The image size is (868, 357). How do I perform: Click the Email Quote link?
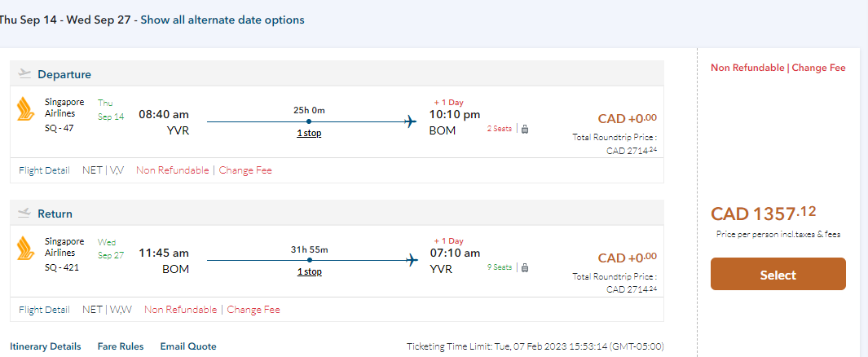click(188, 346)
